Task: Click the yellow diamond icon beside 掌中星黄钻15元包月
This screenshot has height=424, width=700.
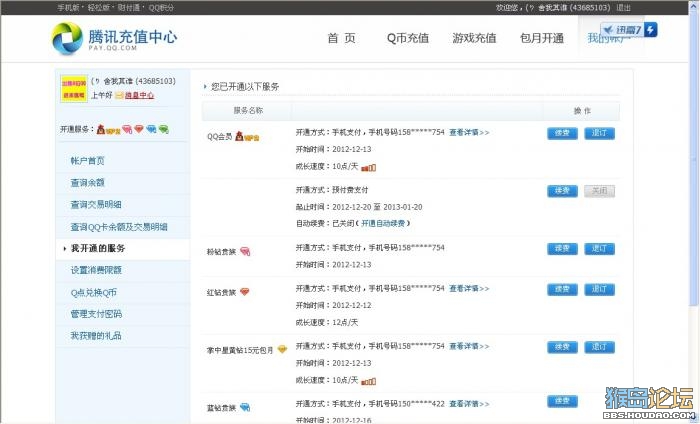Action: (282, 349)
